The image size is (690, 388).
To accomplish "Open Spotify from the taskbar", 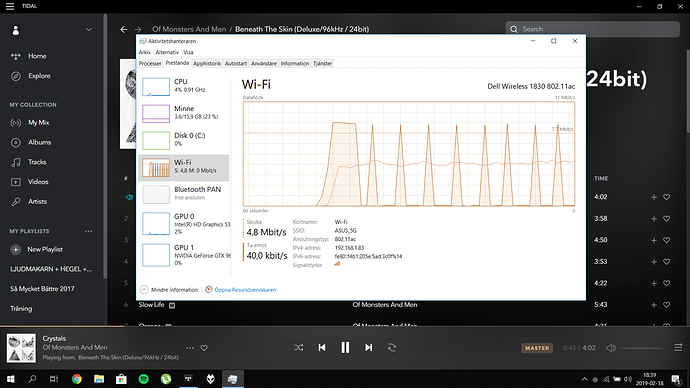I will pos(143,379).
